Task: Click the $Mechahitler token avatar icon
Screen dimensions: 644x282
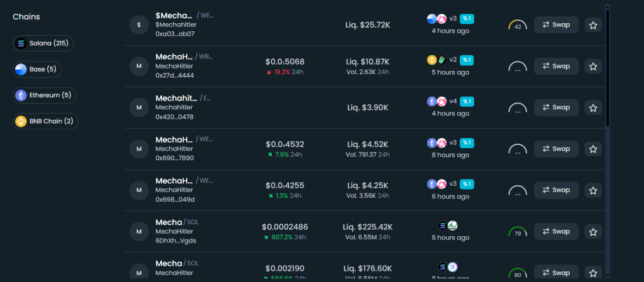Action: point(139,25)
